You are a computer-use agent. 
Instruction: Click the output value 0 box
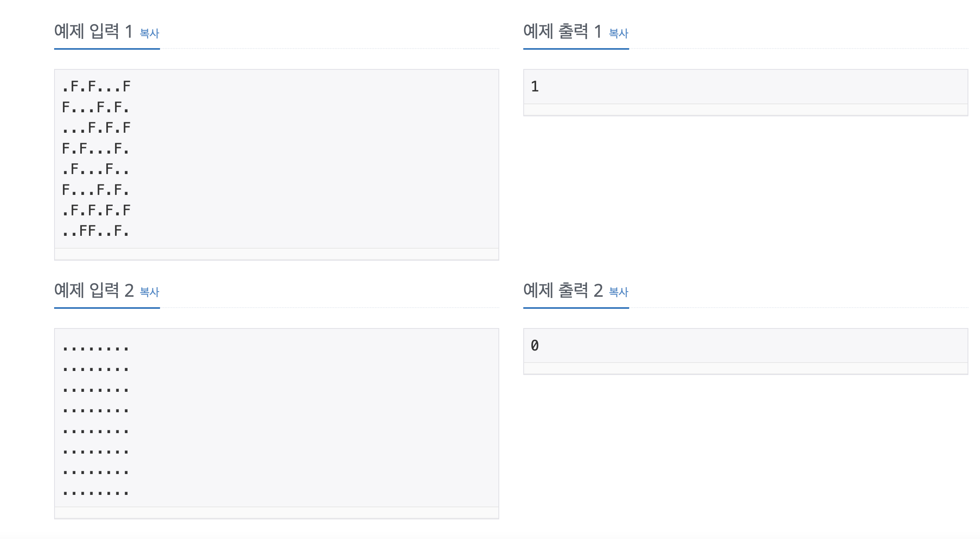tap(745, 345)
